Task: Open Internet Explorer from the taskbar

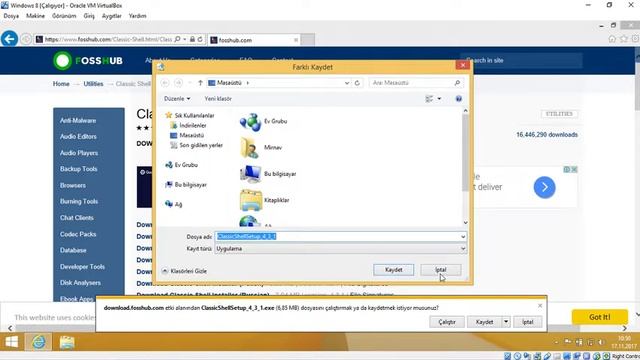Action: pyautogui.click(x=39, y=342)
